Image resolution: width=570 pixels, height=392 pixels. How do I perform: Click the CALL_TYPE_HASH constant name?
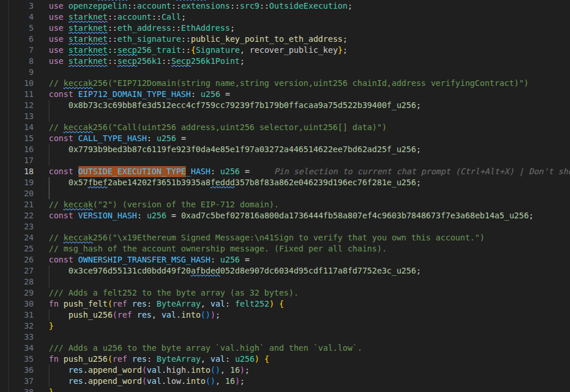112,138
